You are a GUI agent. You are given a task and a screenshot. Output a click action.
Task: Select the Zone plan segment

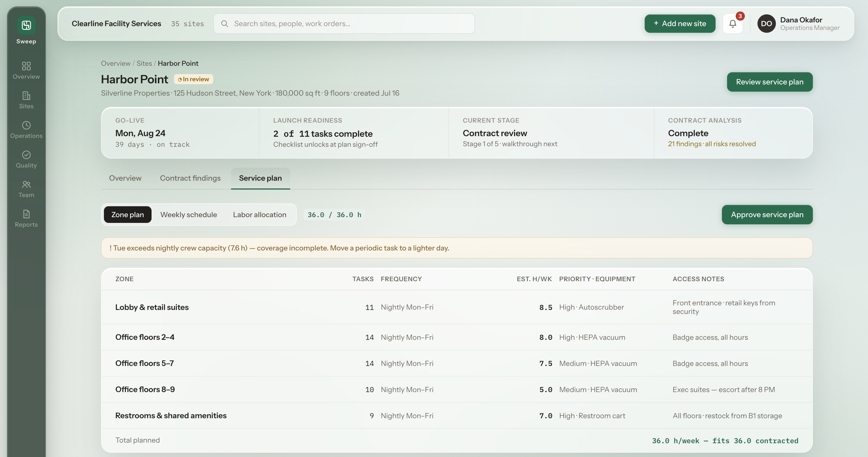(128, 215)
